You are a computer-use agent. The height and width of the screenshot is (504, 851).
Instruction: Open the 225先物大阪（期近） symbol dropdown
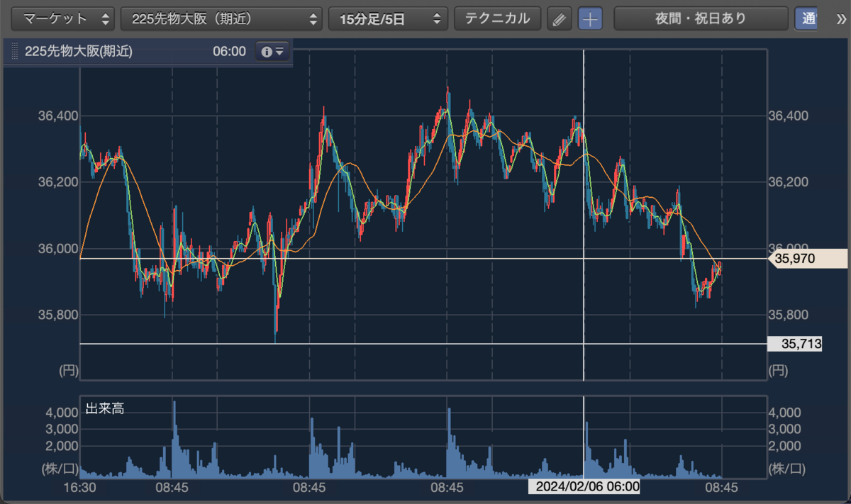pos(222,18)
